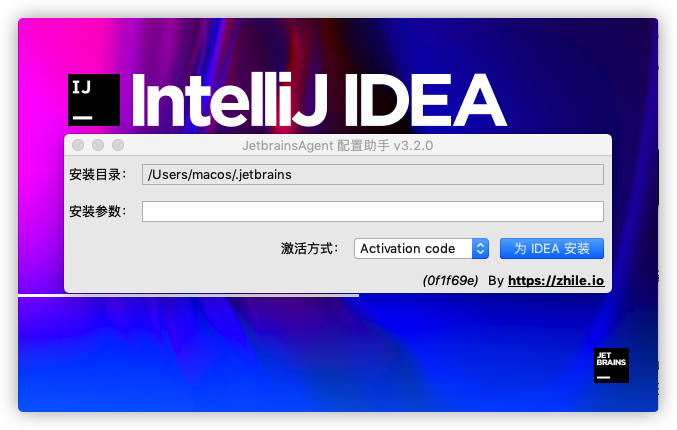The image size is (677, 430).
Task: Click the Activation code dropdown arrows
Action: [479, 248]
